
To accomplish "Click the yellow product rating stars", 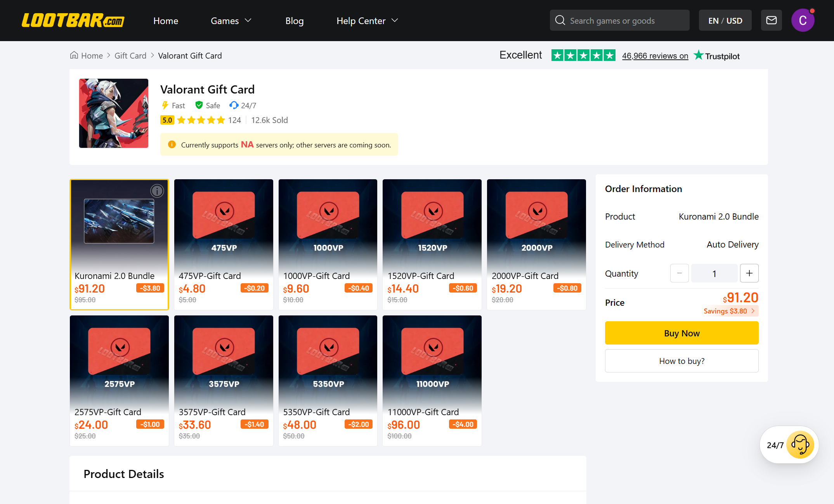I will (x=201, y=120).
